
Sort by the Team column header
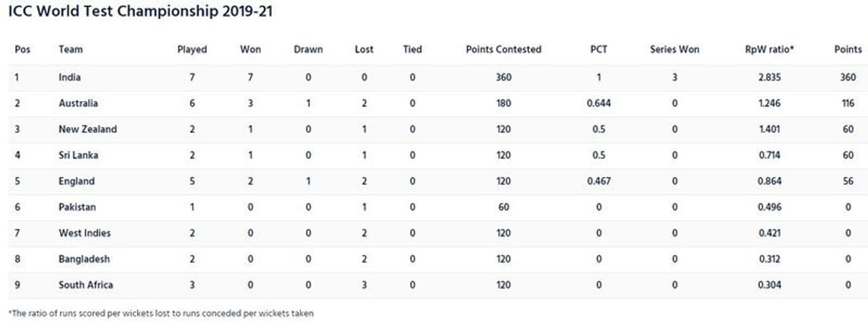[x=71, y=49]
